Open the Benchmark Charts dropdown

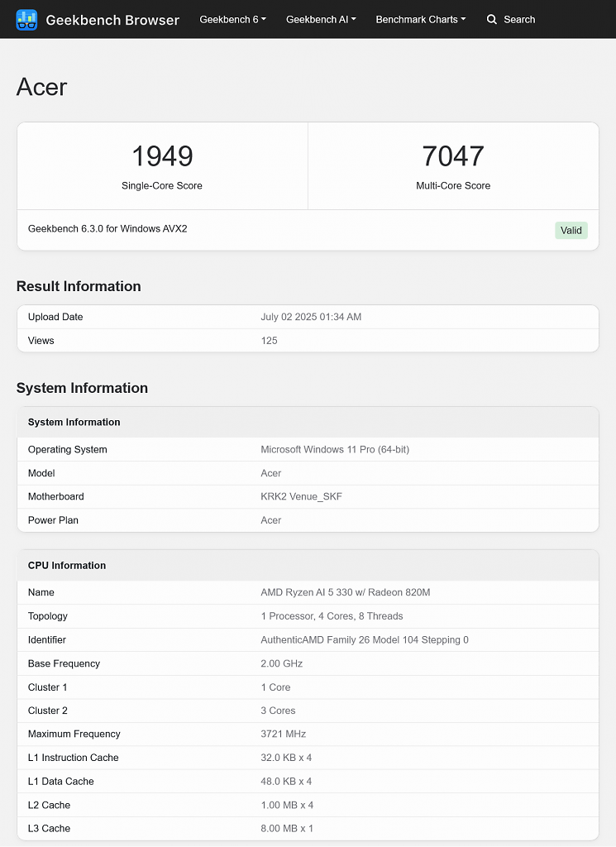click(x=421, y=20)
